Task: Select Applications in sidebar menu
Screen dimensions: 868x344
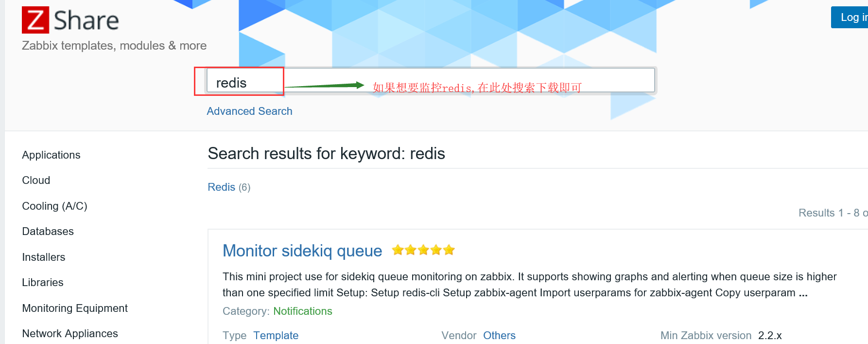Action: coord(51,155)
